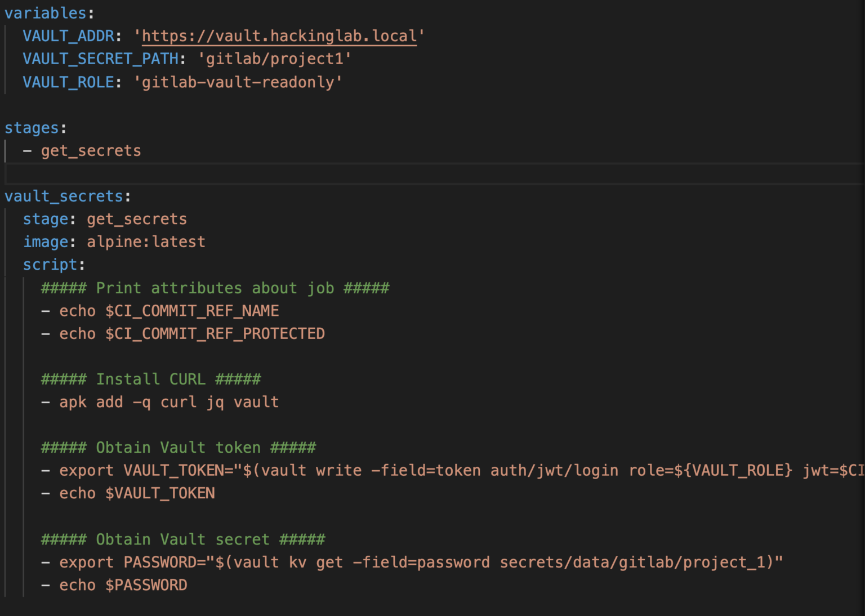The height and width of the screenshot is (616, 865).
Task: Select the get_secrets stage list entry
Action: (91, 150)
